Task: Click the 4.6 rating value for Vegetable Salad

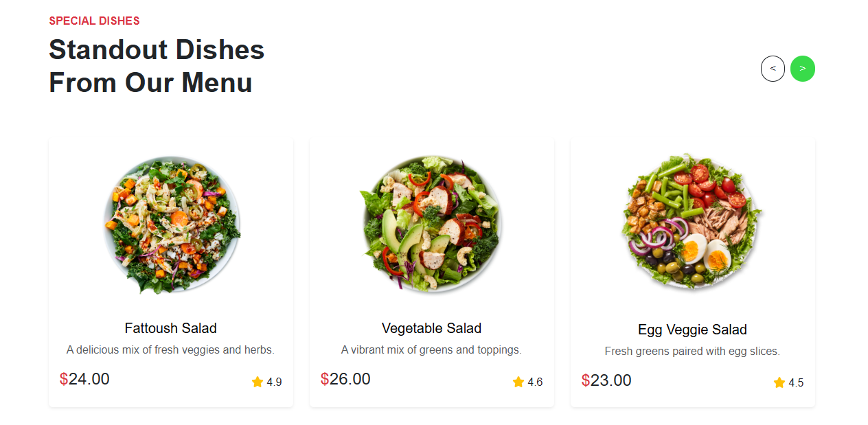Action: [x=534, y=382]
